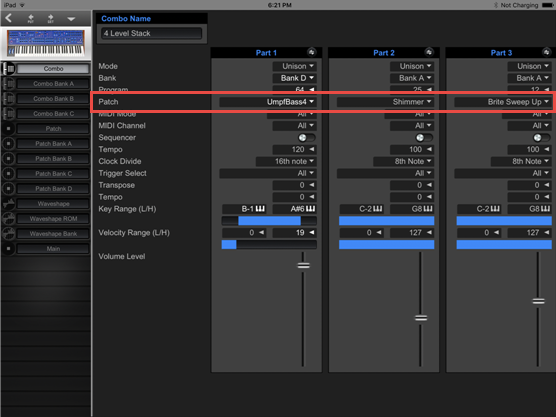
Task: Click Part 3 velocity range blue bar
Action: [504, 245]
